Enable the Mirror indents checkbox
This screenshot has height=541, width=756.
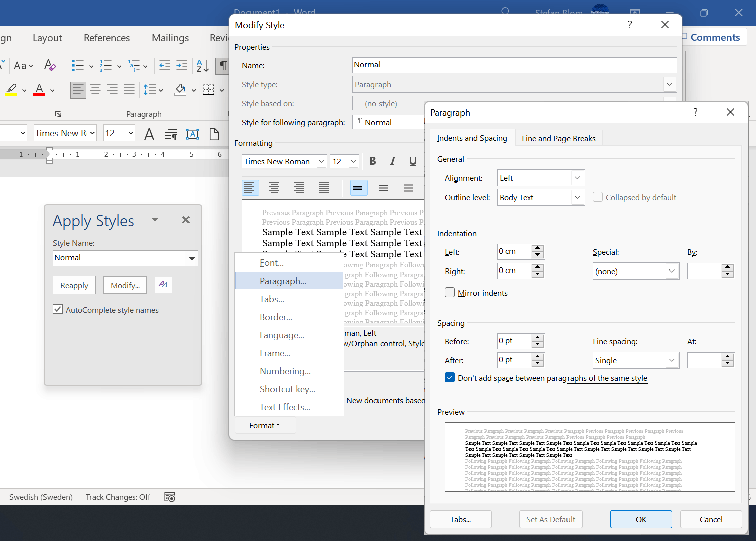click(450, 293)
